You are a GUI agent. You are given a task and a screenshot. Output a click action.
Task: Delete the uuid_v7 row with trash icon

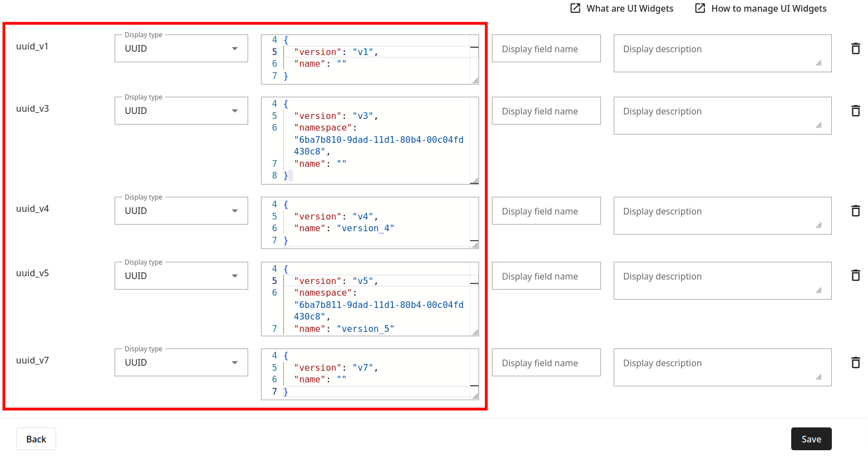click(856, 363)
